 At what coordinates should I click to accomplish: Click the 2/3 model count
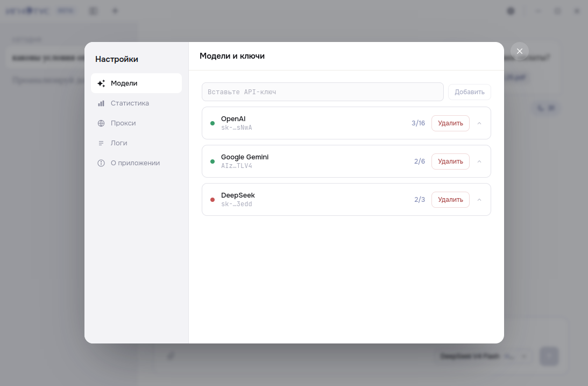[420, 200]
